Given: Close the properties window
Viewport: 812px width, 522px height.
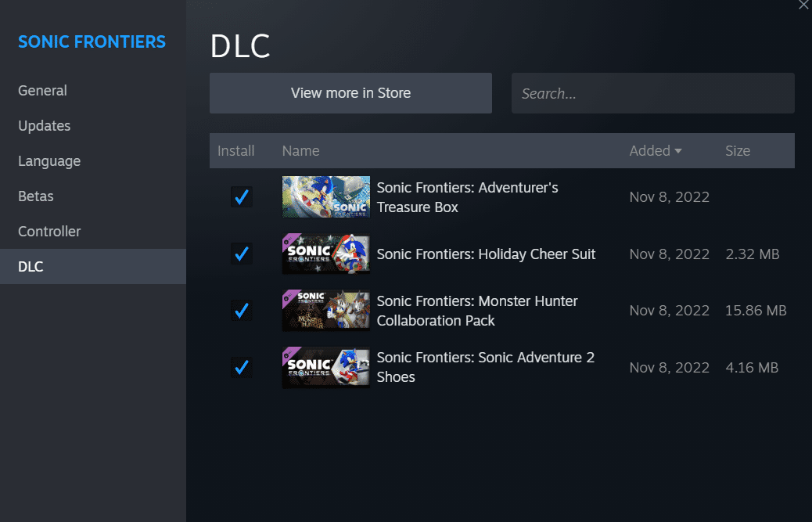Looking at the screenshot, I should [803, 5].
